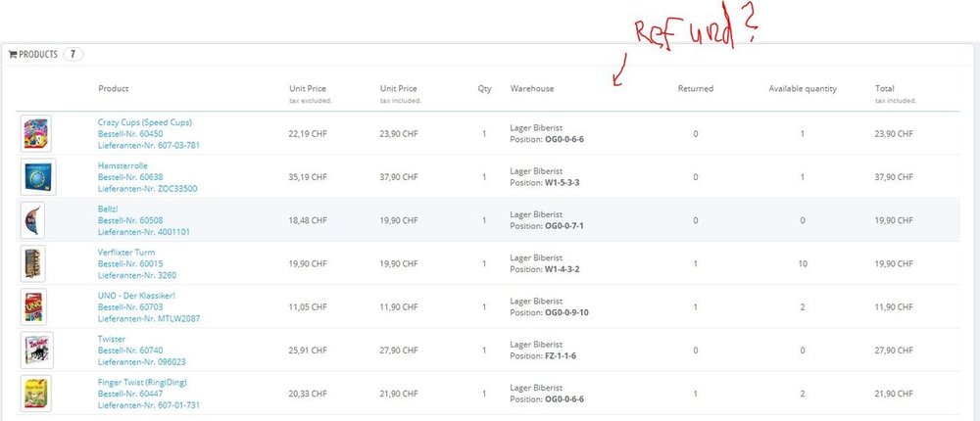
Task: Click the Returned column header
Action: [696, 89]
